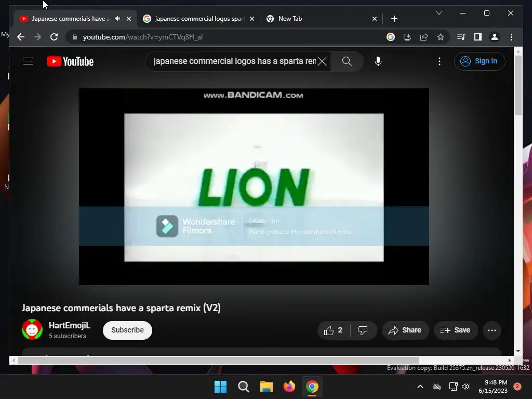Go to YouTube home via logo
532x399 pixels.
tap(70, 61)
